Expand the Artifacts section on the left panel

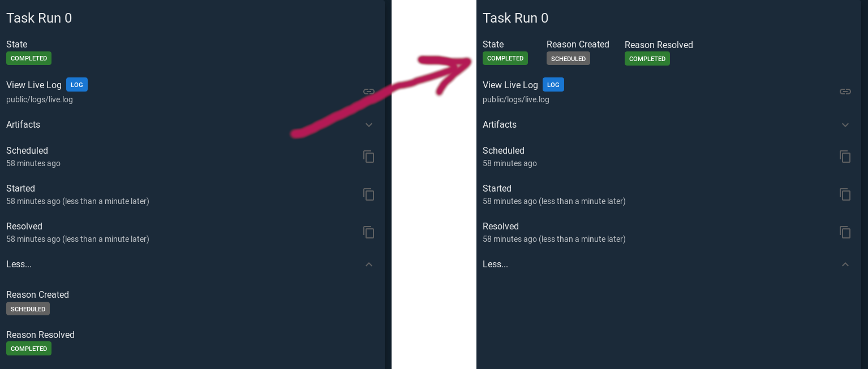368,125
